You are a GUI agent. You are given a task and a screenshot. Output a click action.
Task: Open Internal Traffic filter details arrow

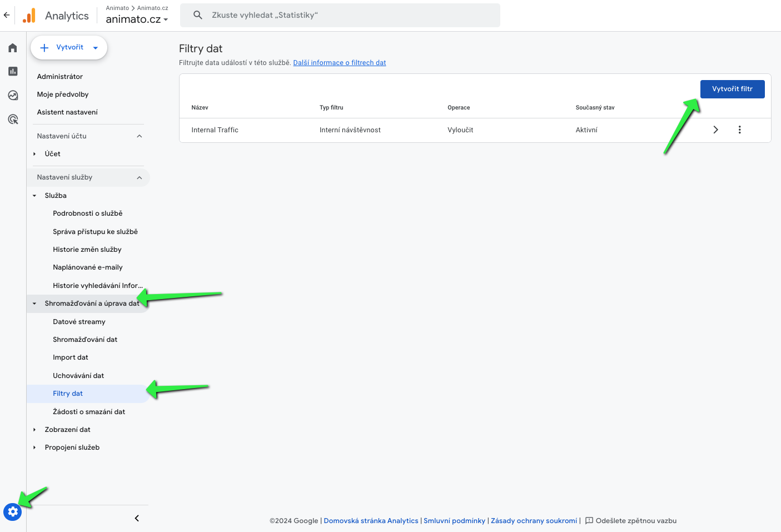tap(715, 130)
